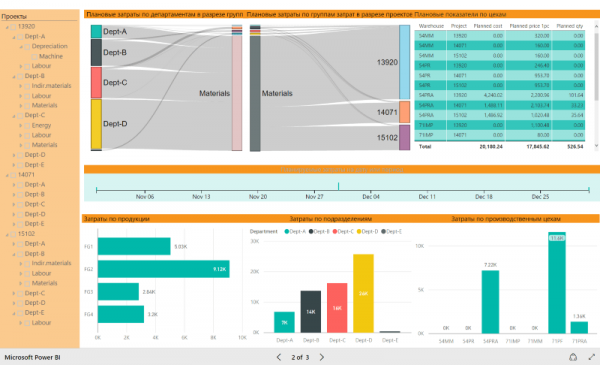Expand the Energy node under Dept-C
Screen dimensions: 600x365
click(21, 125)
